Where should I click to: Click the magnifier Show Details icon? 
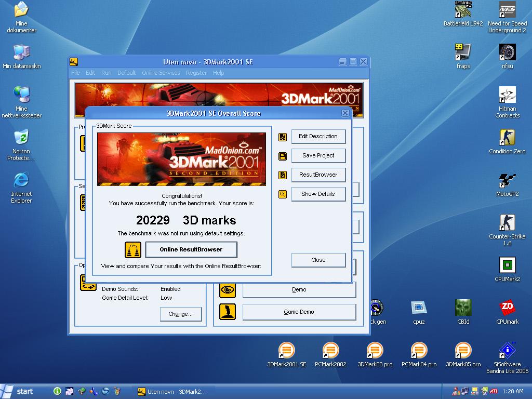coord(282,194)
